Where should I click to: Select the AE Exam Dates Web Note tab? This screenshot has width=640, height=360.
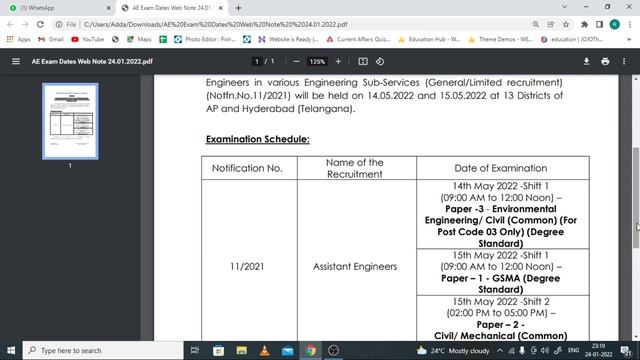pyautogui.click(x=171, y=8)
